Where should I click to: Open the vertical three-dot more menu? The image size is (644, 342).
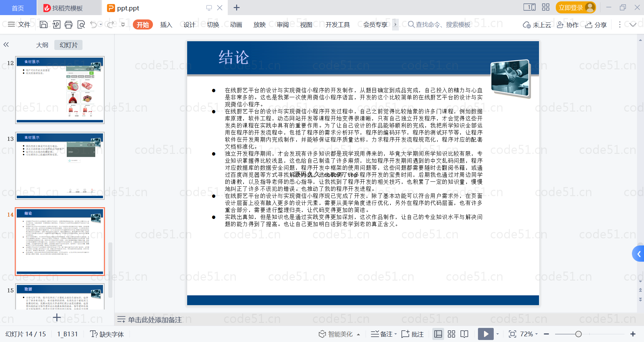[x=620, y=24]
